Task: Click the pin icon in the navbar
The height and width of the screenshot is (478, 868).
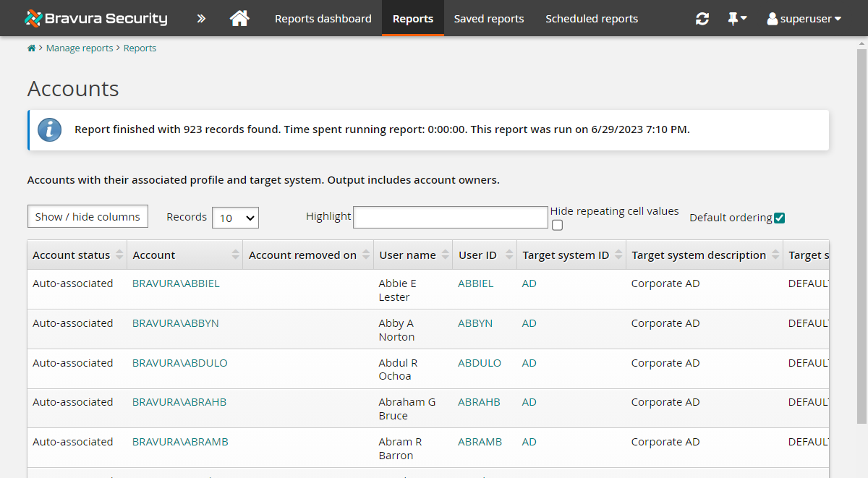Action: [733, 18]
